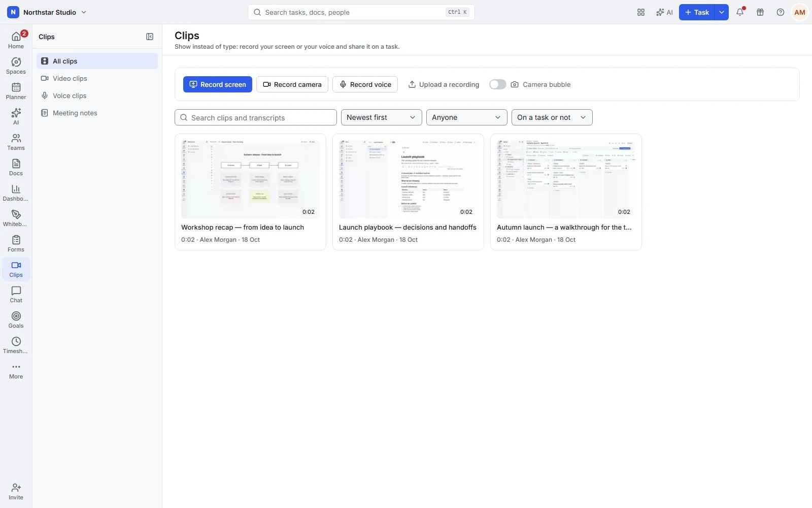This screenshot has height=508, width=812.
Task: Open the Teams section
Action: pyautogui.click(x=16, y=142)
